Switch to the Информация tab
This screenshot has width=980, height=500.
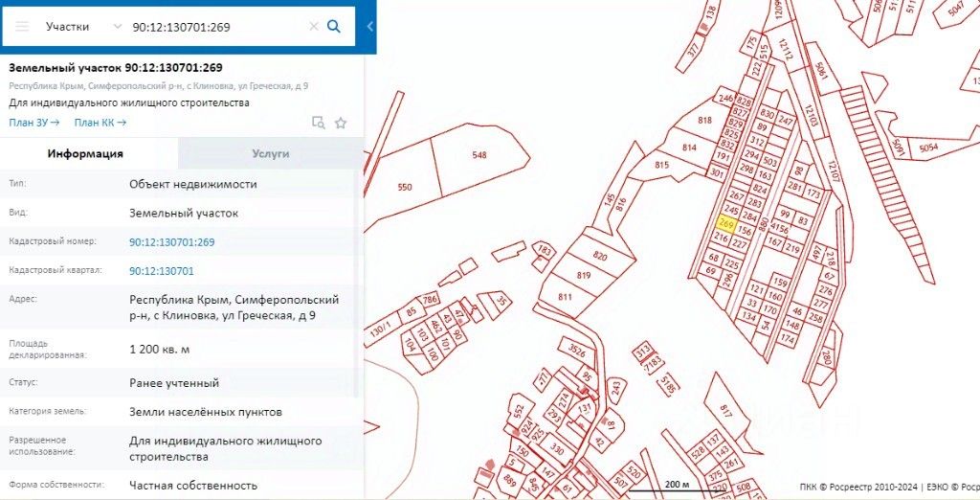(x=85, y=153)
